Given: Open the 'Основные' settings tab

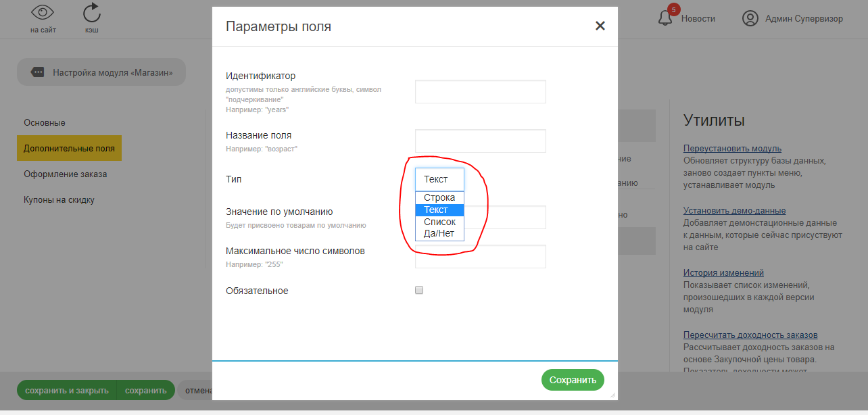Looking at the screenshot, I should (x=45, y=123).
